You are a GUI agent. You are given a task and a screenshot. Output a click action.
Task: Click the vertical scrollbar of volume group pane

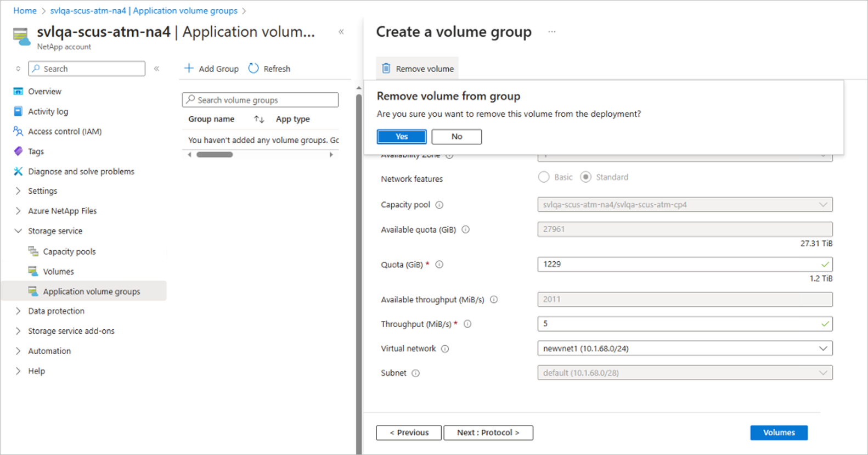tap(359, 274)
